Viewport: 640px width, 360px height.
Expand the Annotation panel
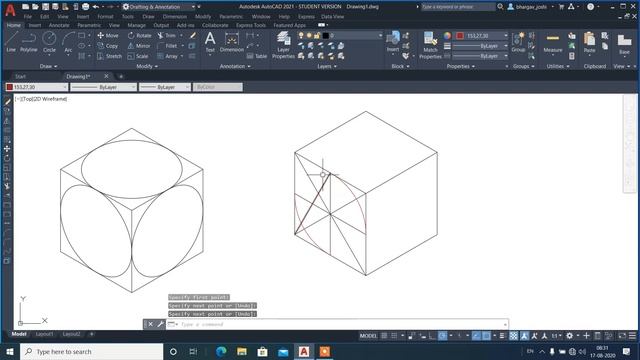[235, 66]
